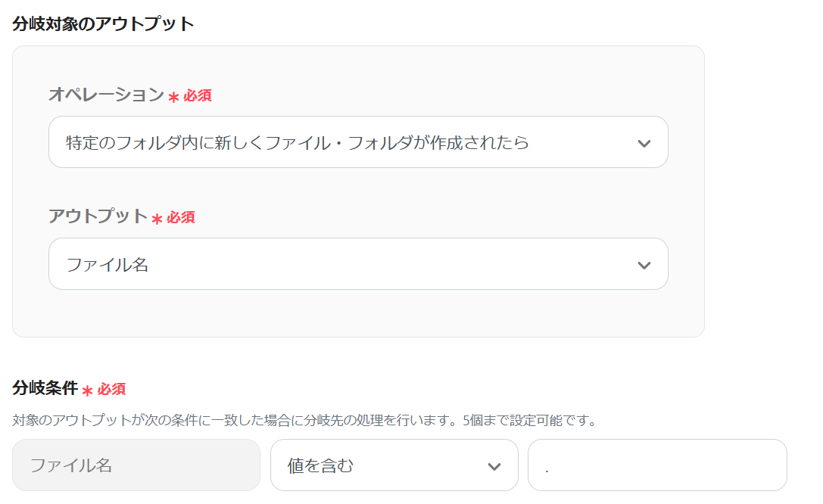Image resolution: width=823 pixels, height=504 pixels.
Task: Click the 分岐条件 section label
Action: pos(45,388)
